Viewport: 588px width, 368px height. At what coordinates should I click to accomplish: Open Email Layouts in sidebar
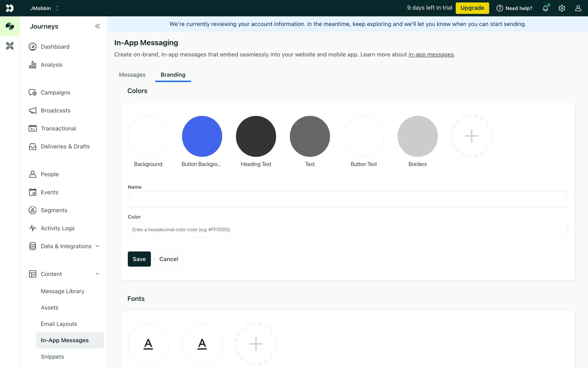(x=59, y=324)
